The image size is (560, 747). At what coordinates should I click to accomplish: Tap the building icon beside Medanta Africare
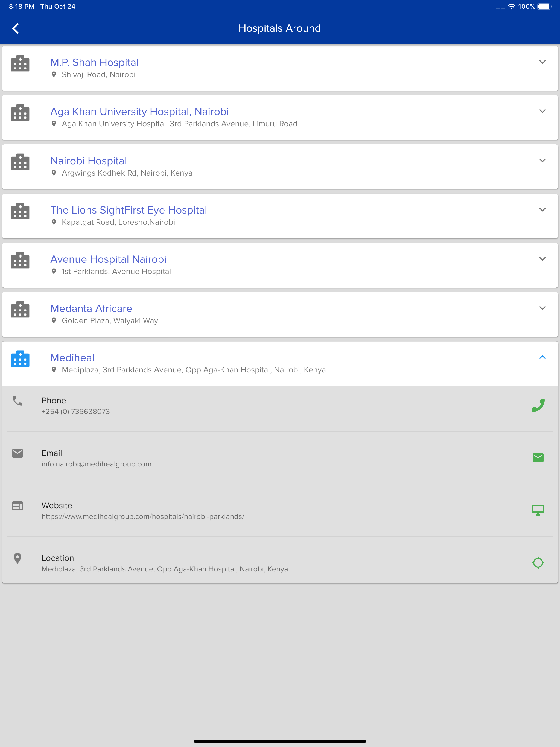(20, 310)
